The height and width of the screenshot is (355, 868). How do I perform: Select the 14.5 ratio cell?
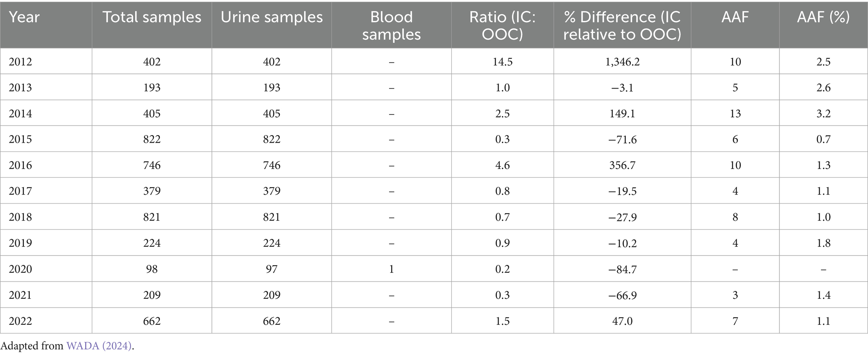[x=502, y=62]
